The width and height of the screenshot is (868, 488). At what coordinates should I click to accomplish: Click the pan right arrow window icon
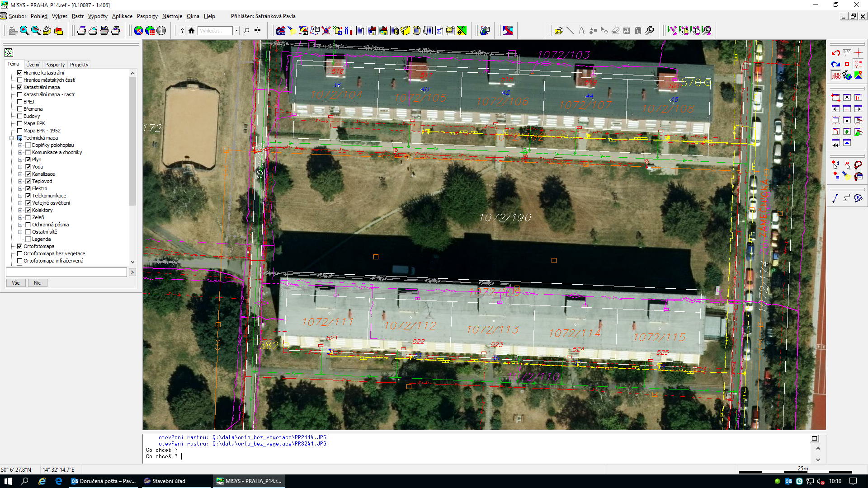coord(858,109)
